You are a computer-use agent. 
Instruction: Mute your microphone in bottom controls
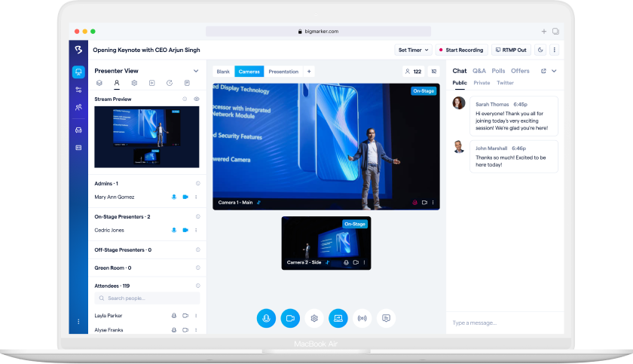tap(266, 318)
